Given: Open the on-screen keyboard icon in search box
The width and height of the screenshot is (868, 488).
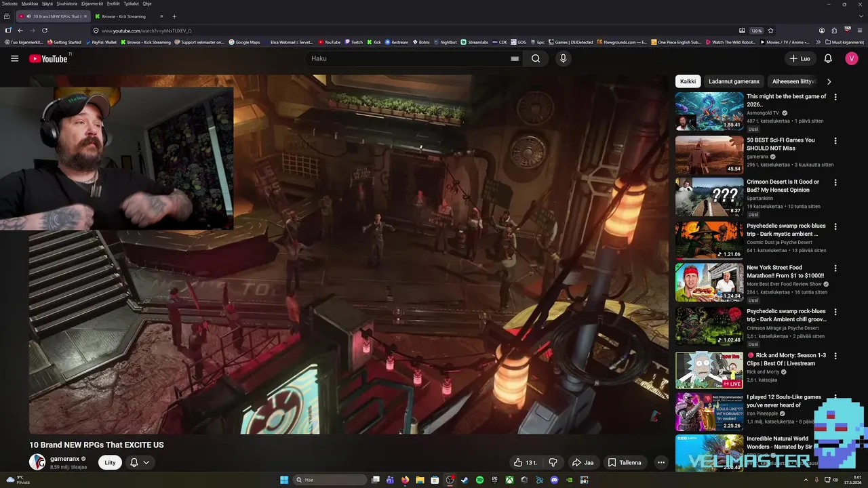Looking at the screenshot, I should [x=515, y=58].
